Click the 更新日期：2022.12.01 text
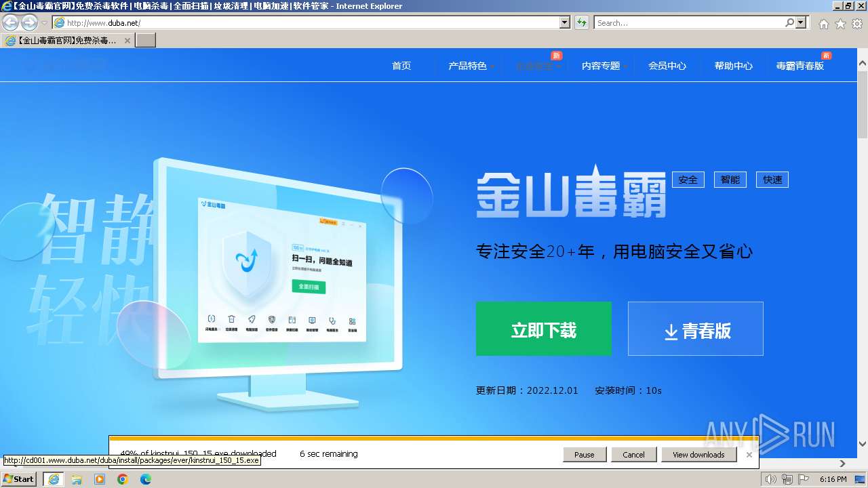This screenshot has width=868, height=488. coord(527,390)
